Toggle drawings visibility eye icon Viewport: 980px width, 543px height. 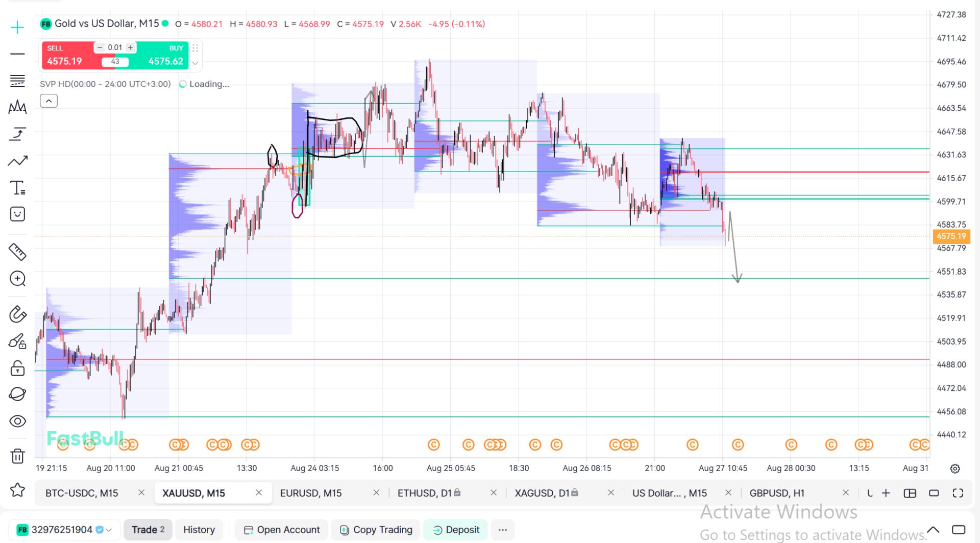click(17, 421)
